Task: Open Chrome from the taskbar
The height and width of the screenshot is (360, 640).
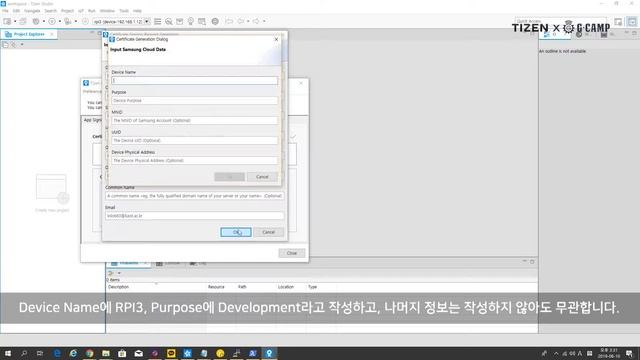Action: [x=89, y=353]
